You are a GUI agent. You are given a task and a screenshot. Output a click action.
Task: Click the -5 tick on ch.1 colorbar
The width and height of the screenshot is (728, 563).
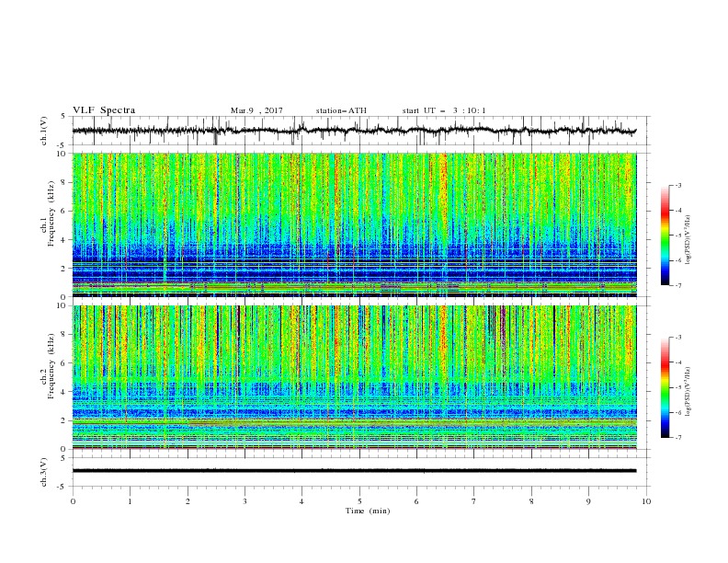[678, 236]
